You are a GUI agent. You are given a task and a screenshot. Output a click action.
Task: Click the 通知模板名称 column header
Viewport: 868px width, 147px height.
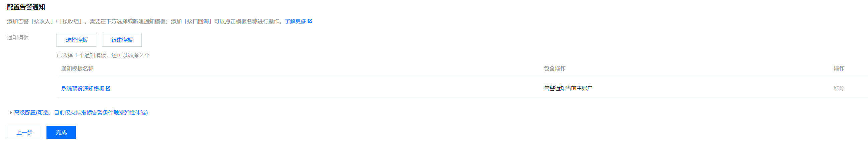coord(77,68)
